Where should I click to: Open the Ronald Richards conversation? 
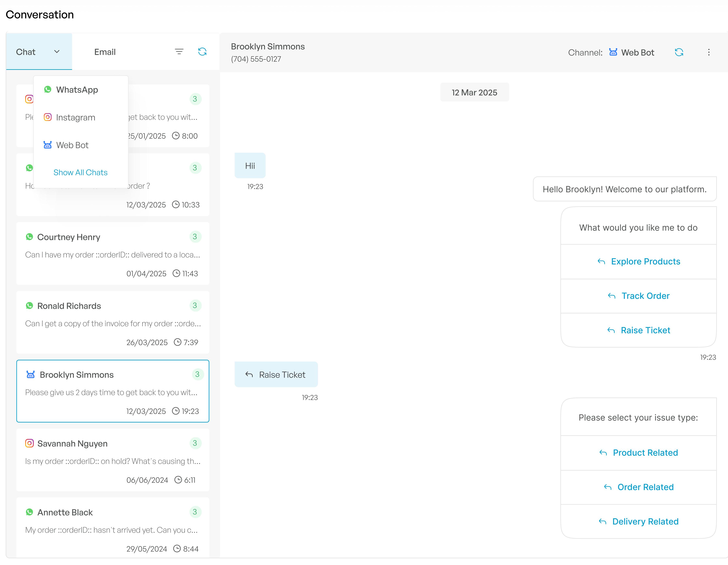click(113, 322)
